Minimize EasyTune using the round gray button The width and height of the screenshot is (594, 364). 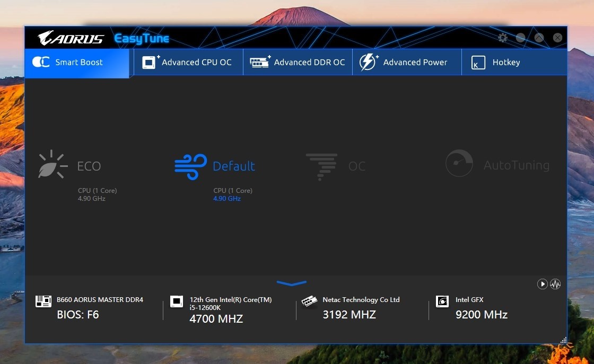click(521, 38)
